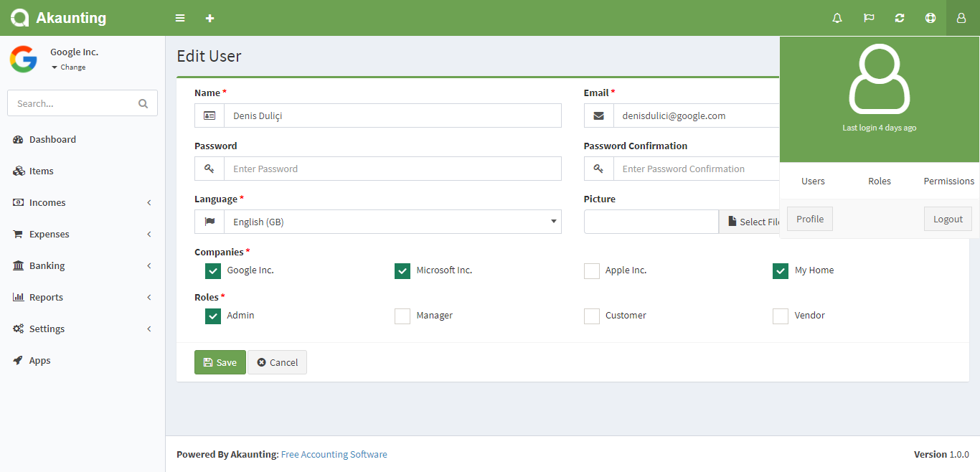Image resolution: width=980 pixels, height=472 pixels.
Task: Open the company Change dropdown
Action: tap(69, 67)
